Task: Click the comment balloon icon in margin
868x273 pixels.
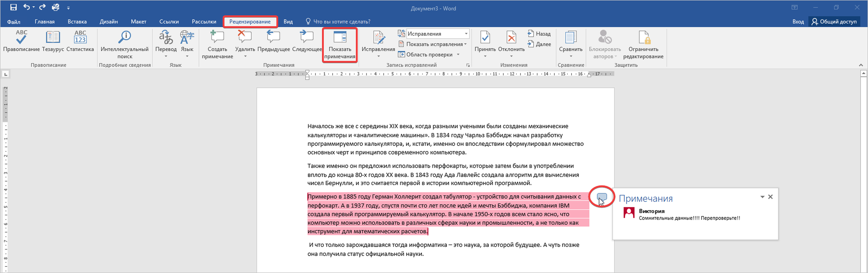Action: pyautogui.click(x=601, y=197)
